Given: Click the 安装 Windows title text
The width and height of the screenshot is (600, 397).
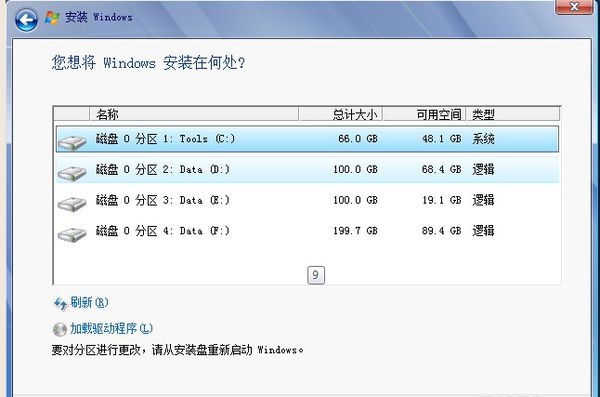Looking at the screenshot, I should click(99, 17).
